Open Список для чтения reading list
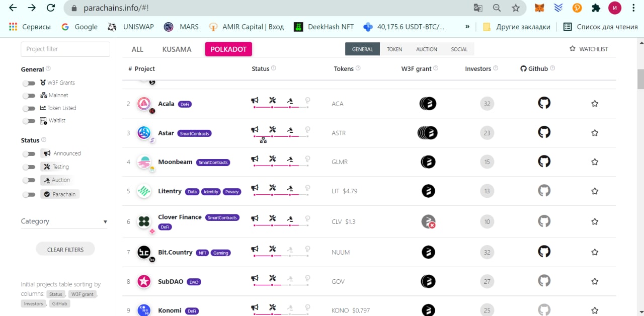The image size is (644, 316). pos(601,27)
